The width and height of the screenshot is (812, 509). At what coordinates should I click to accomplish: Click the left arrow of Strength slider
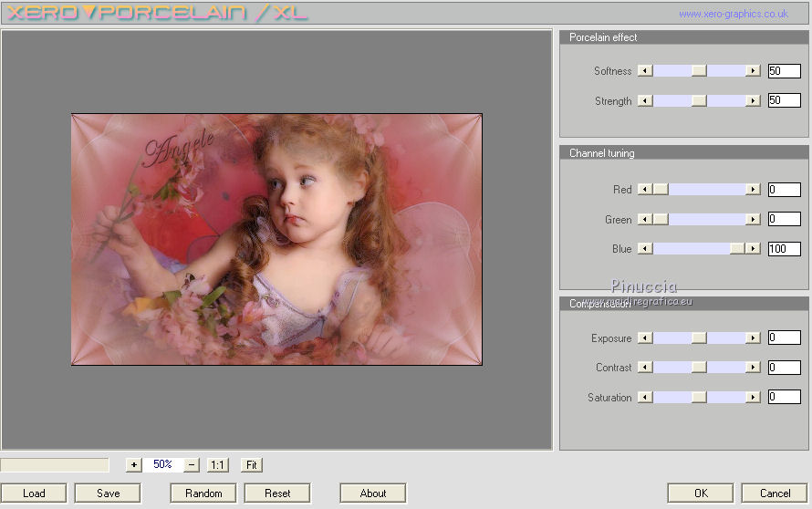click(645, 100)
